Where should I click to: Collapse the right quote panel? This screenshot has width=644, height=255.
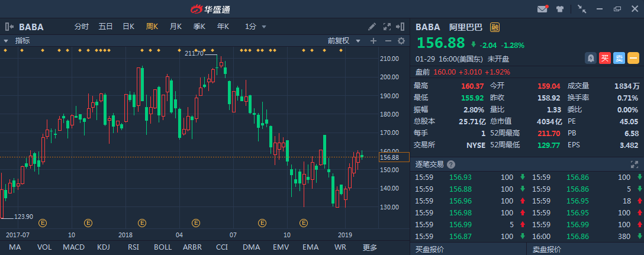click(x=400, y=27)
